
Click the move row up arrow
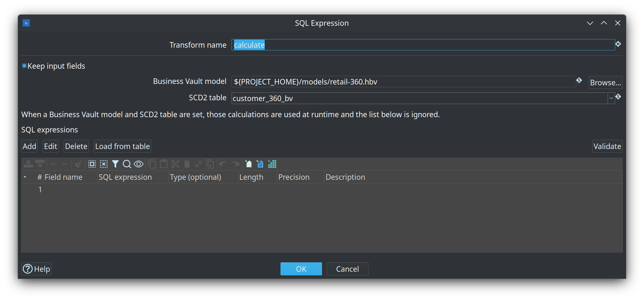pyautogui.click(x=53, y=164)
